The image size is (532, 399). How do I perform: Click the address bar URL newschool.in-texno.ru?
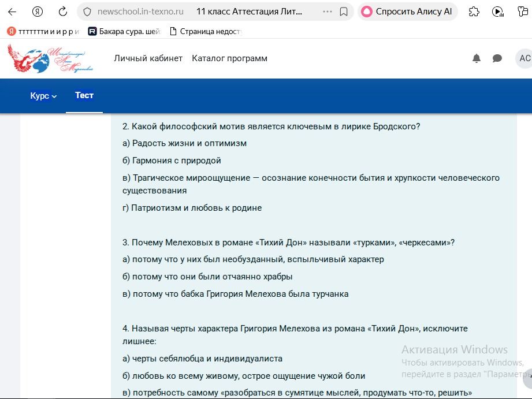(140, 12)
